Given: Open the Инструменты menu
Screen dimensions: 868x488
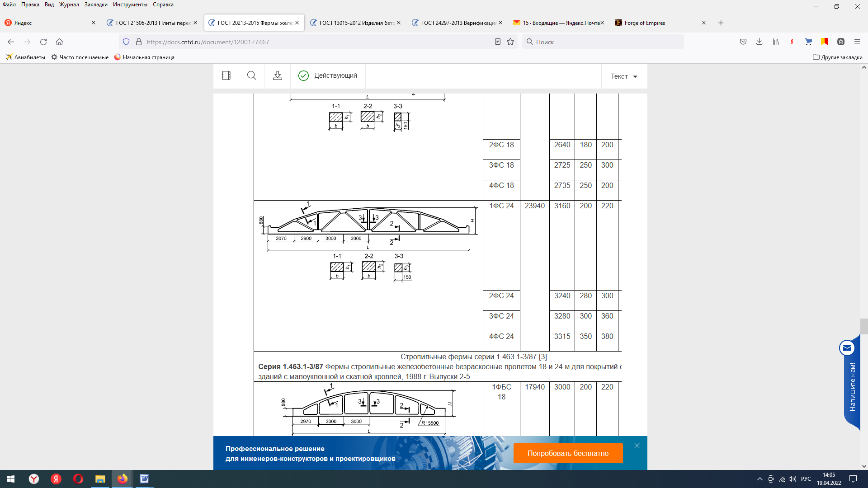Looking at the screenshot, I should [130, 5].
